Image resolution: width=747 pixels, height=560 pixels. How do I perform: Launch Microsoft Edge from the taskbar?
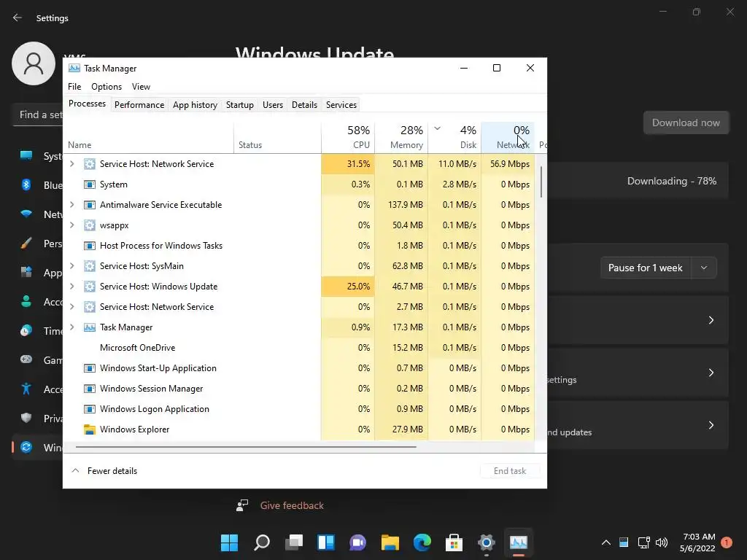point(422,542)
